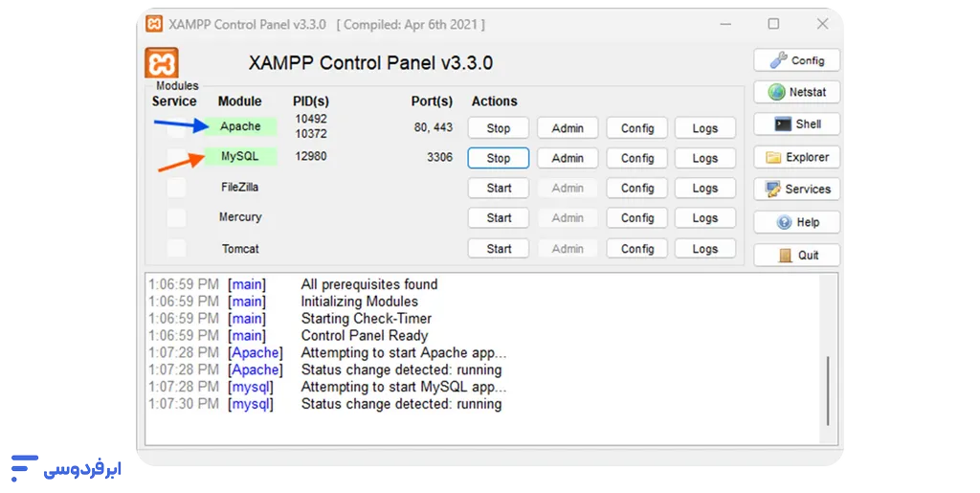Start the Tomcat module

(x=498, y=249)
